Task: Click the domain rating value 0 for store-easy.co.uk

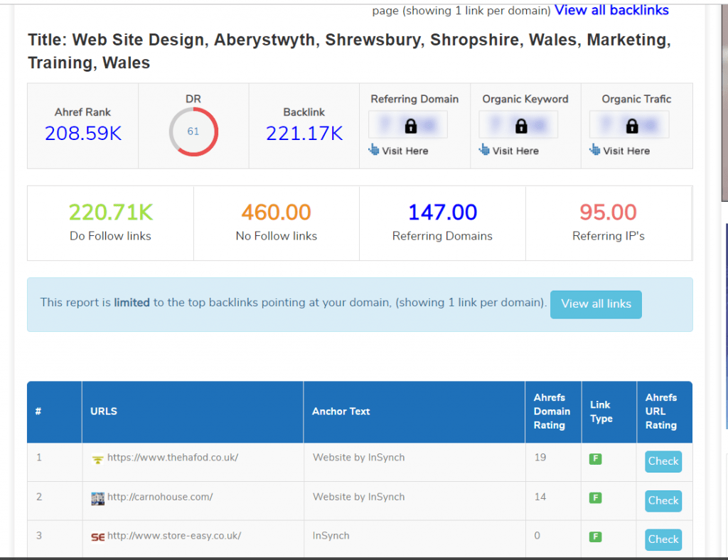Action: [x=537, y=536]
